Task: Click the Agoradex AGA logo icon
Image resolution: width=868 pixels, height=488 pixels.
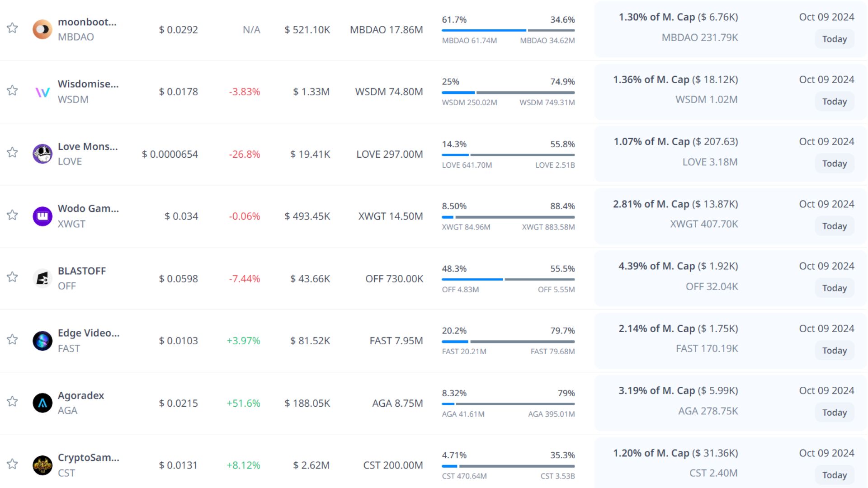Action: pos(42,403)
